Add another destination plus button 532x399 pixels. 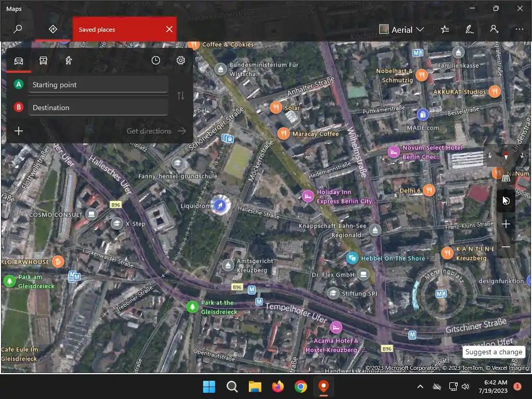(x=19, y=131)
